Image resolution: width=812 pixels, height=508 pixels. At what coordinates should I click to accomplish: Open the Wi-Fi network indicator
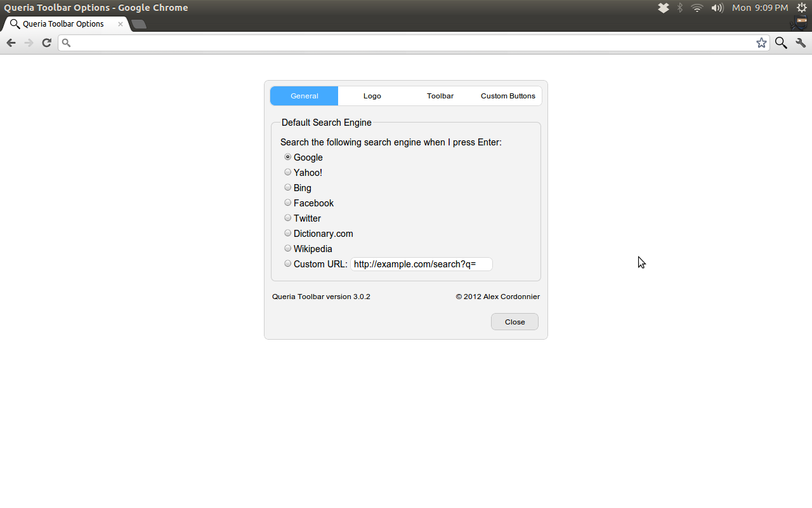click(697, 8)
